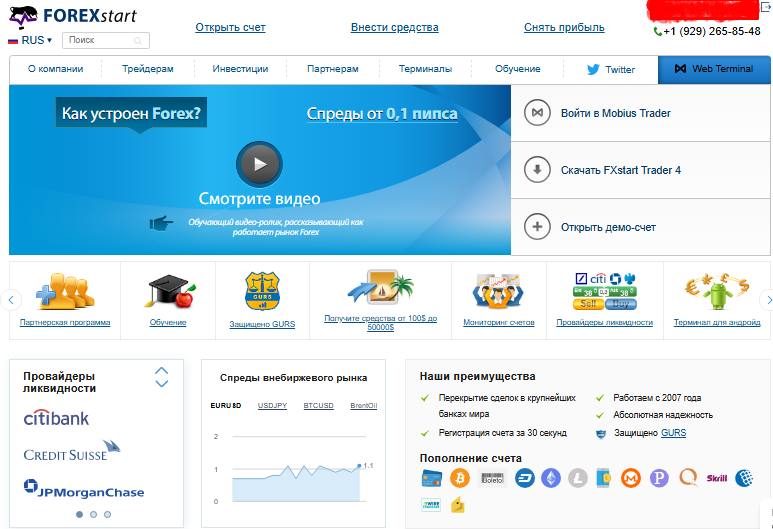Click the download arrow icon for FXstart Trader

537,170
